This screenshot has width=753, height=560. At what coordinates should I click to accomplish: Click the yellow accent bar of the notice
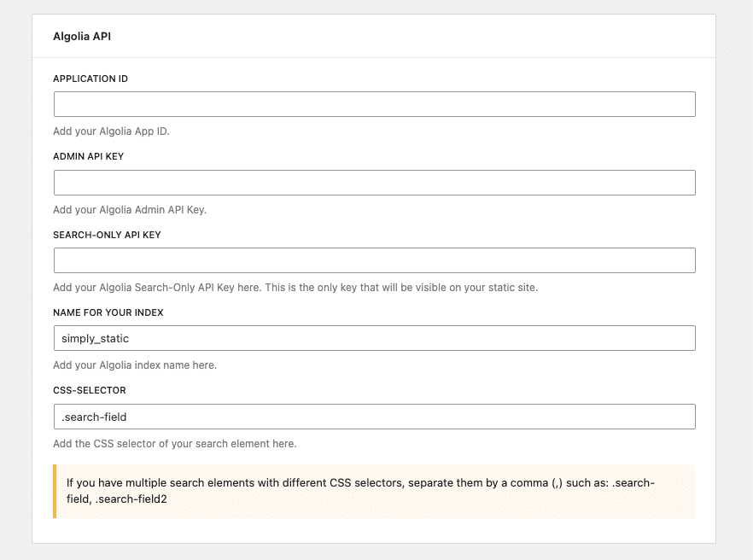pyautogui.click(x=55, y=492)
